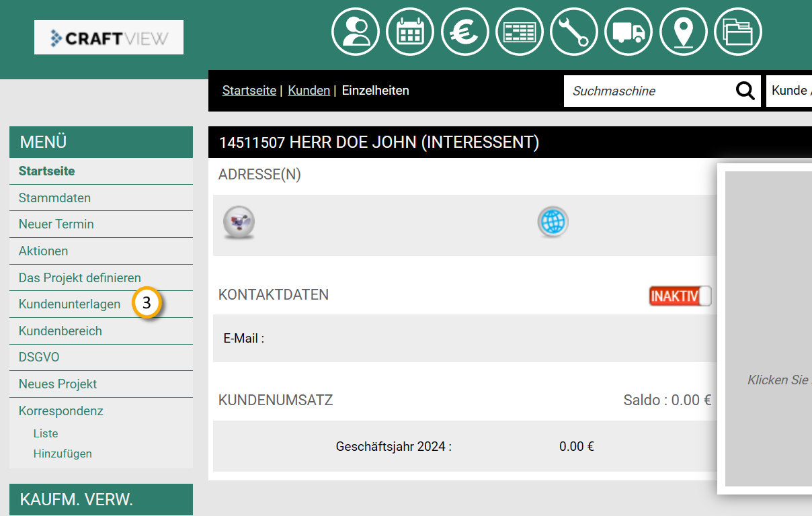
Task: Open the delivery truck icon
Action: pos(628,32)
